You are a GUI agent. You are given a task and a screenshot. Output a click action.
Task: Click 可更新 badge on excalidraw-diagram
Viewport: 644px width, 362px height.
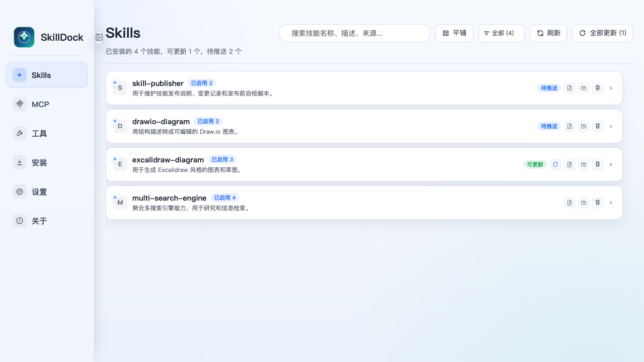click(535, 164)
